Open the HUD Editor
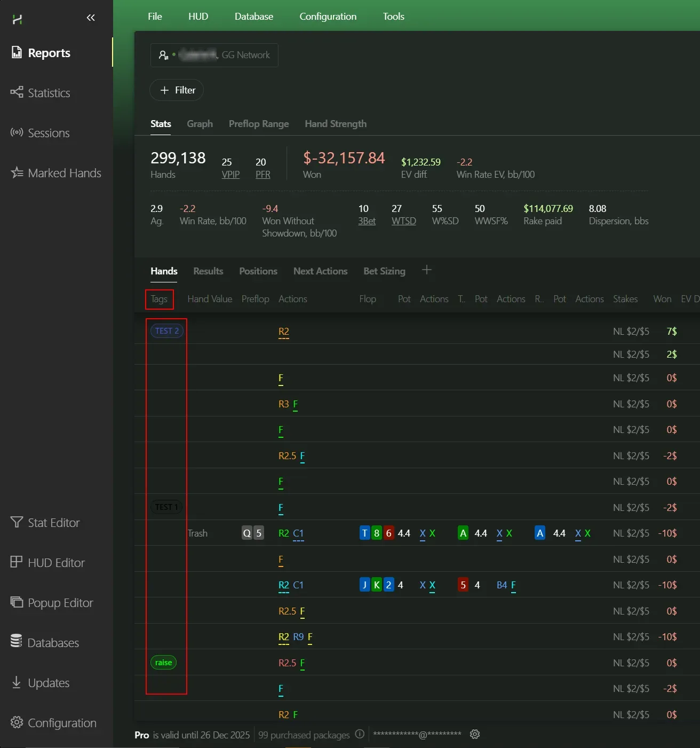 coord(56,563)
